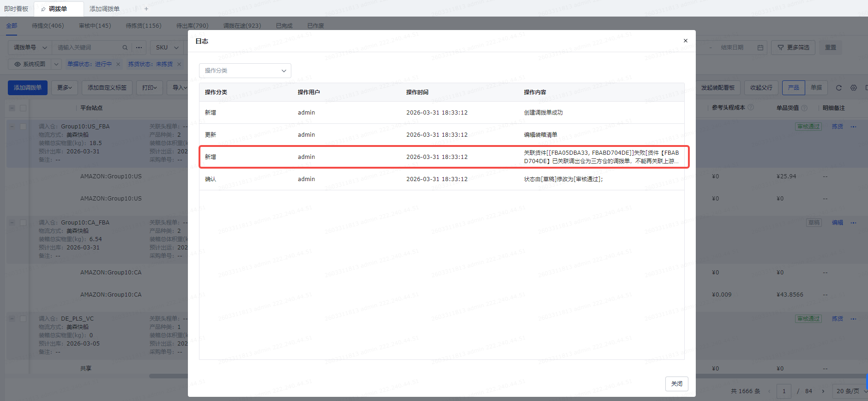The width and height of the screenshot is (868, 401).
Task: Click the 编辑 link in the Group10:CA_FBA row
Action: click(838, 223)
